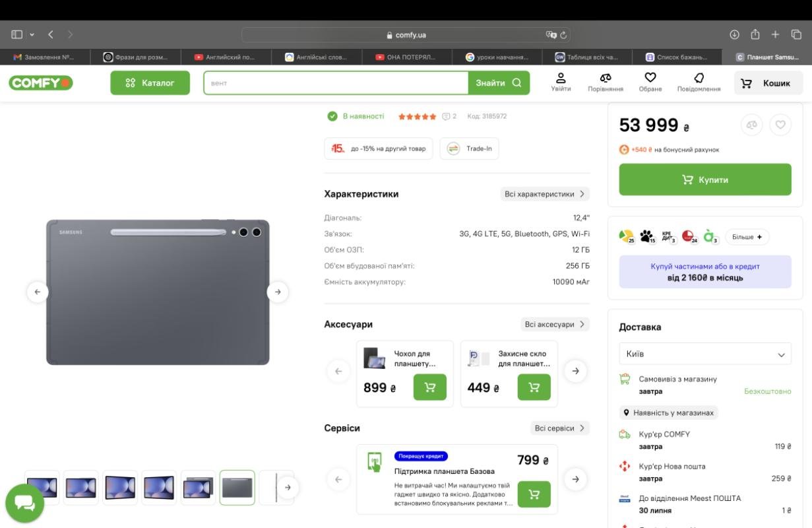Add 449 ₴ protective glass to cart
Screen dimensions: 812x528
pos(534,387)
